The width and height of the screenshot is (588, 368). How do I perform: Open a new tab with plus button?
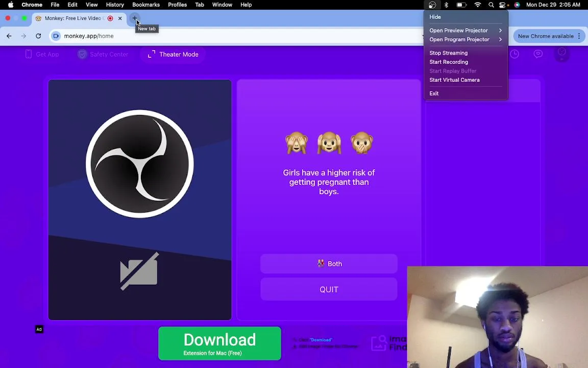click(134, 18)
